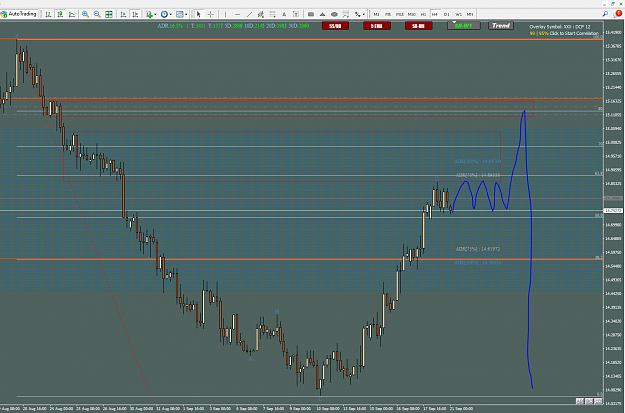Select the rectangle shape tool
625x413 pixels.
(x=311, y=14)
